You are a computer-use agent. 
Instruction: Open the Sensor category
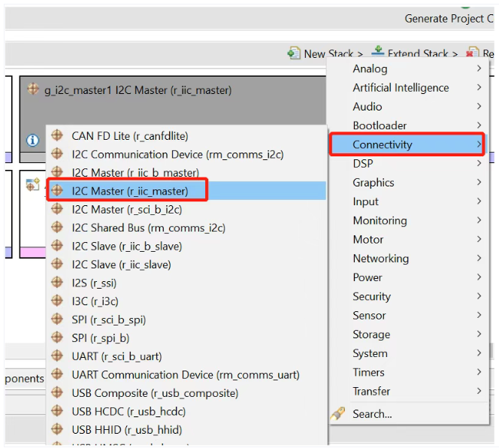pos(409,315)
